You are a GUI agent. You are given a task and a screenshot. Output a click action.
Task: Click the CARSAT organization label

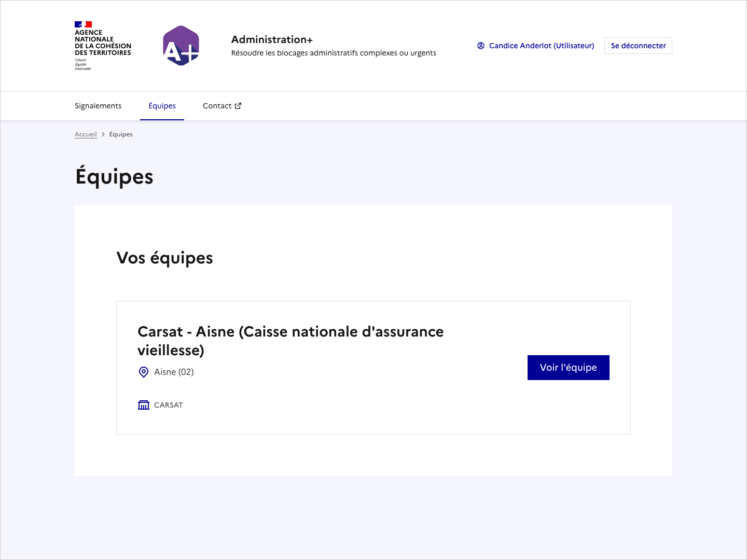pyautogui.click(x=168, y=405)
